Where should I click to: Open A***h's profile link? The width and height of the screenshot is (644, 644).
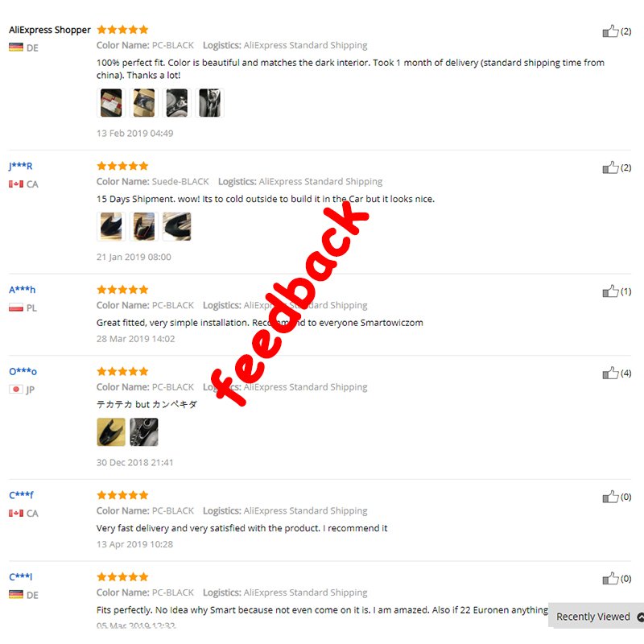tap(23, 290)
